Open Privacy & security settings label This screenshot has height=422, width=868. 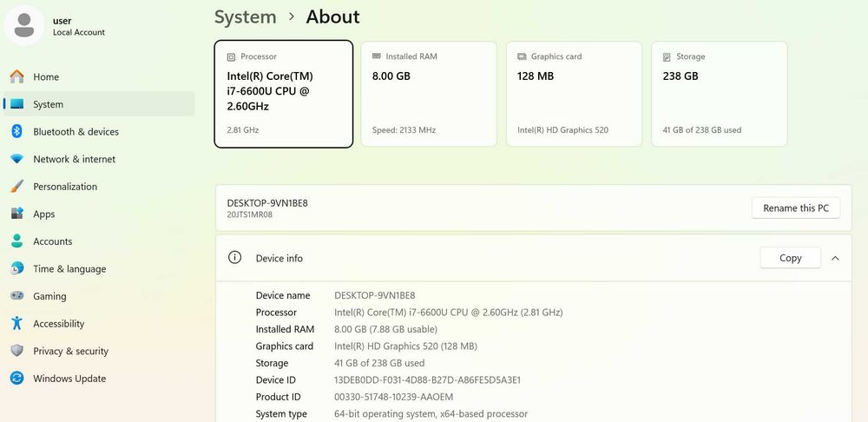(x=71, y=351)
